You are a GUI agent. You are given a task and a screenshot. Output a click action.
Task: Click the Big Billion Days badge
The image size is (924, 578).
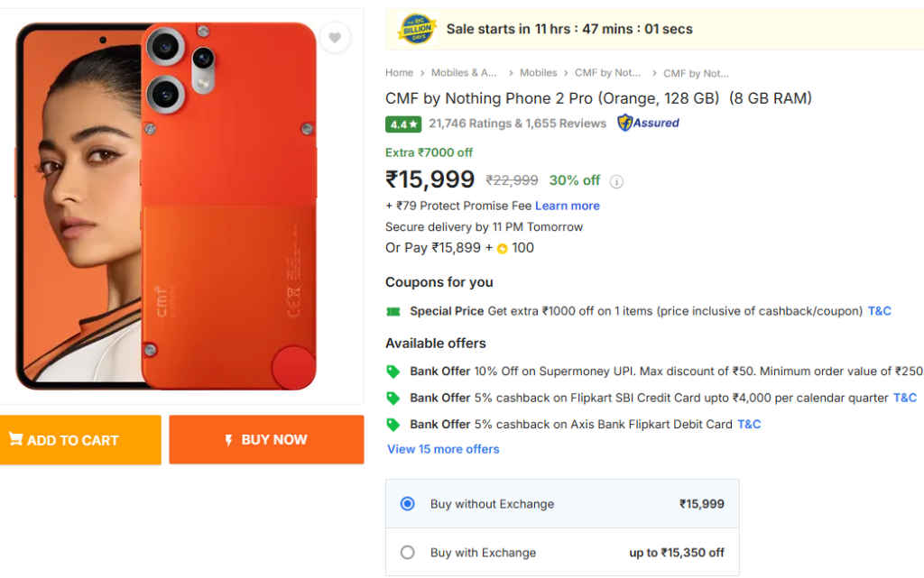pos(416,28)
